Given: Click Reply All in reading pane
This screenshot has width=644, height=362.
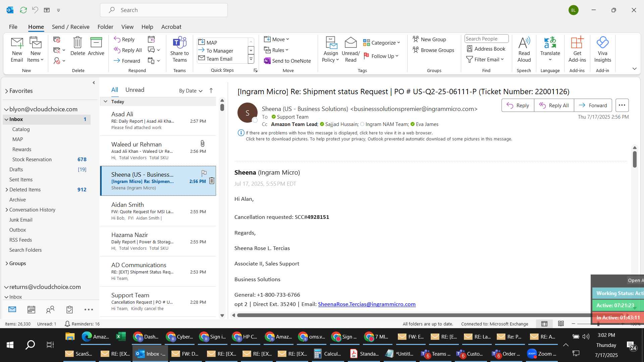Looking at the screenshot, I should (x=554, y=105).
